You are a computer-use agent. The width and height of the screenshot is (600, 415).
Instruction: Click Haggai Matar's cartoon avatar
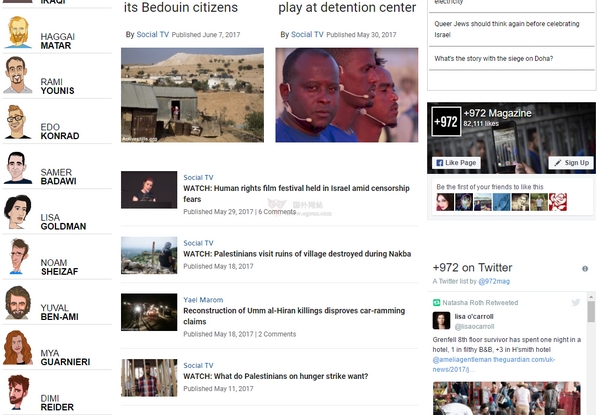18,32
